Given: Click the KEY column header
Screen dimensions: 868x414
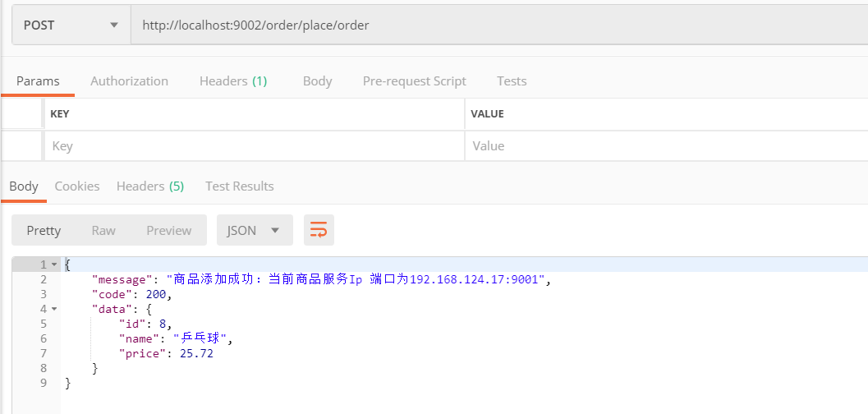Looking at the screenshot, I should 60,114.
